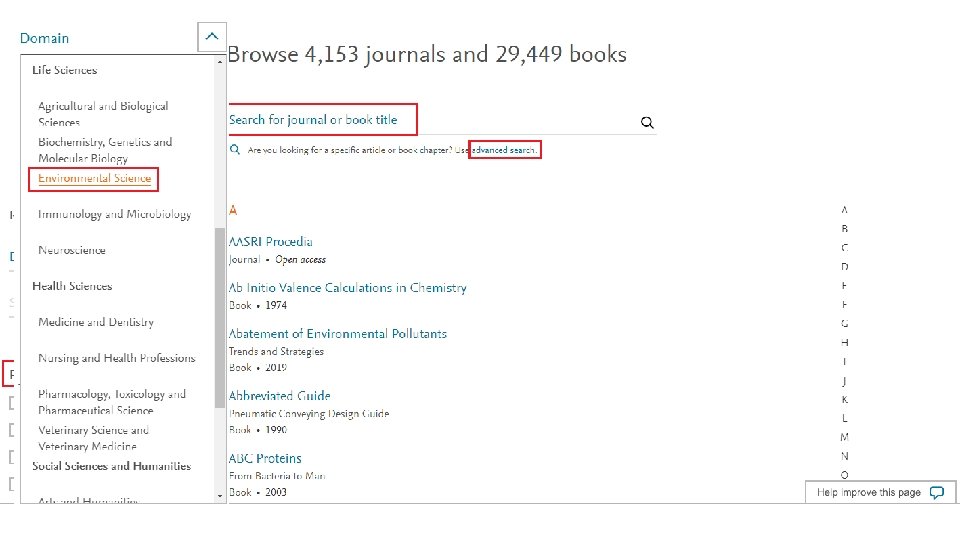The image size is (960, 540).
Task: Collapse the Domain dropdown chevron
Action: click(x=211, y=38)
